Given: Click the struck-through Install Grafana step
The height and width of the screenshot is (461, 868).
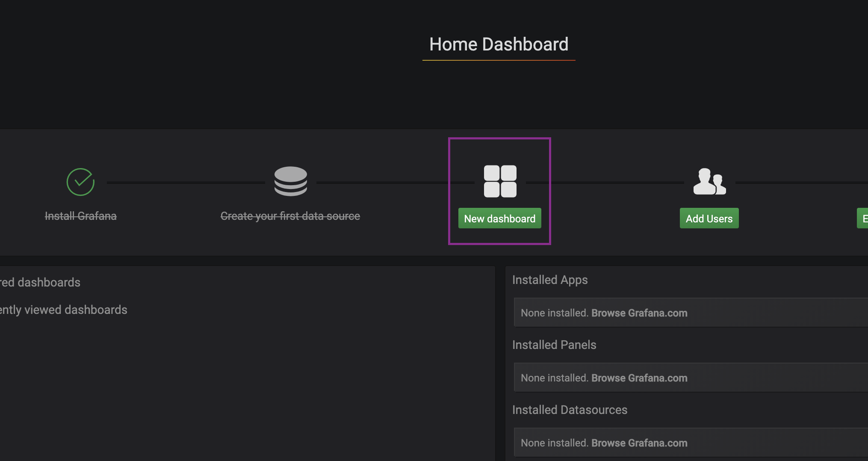Looking at the screenshot, I should [x=81, y=216].
